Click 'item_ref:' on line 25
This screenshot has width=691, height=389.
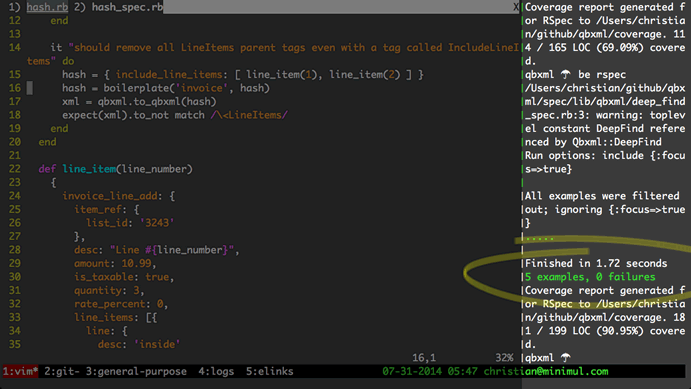pyautogui.click(x=101, y=209)
